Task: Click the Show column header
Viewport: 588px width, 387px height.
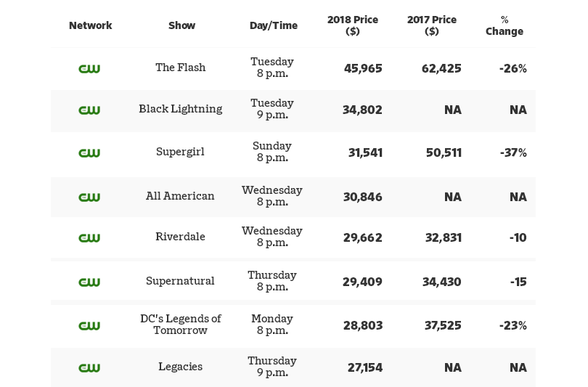Action: (x=181, y=25)
